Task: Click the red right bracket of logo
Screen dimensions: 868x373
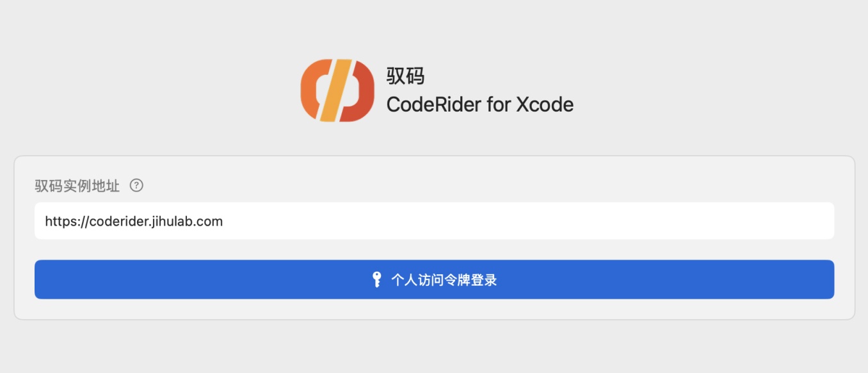Action: (360, 92)
